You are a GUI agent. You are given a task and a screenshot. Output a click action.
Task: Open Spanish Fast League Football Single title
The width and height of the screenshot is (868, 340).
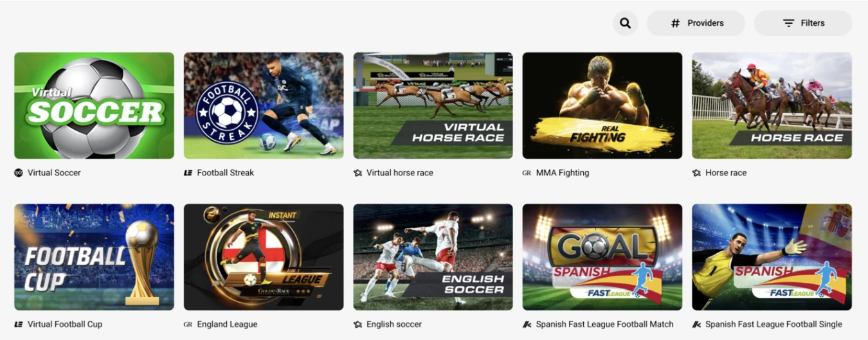coord(773,325)
